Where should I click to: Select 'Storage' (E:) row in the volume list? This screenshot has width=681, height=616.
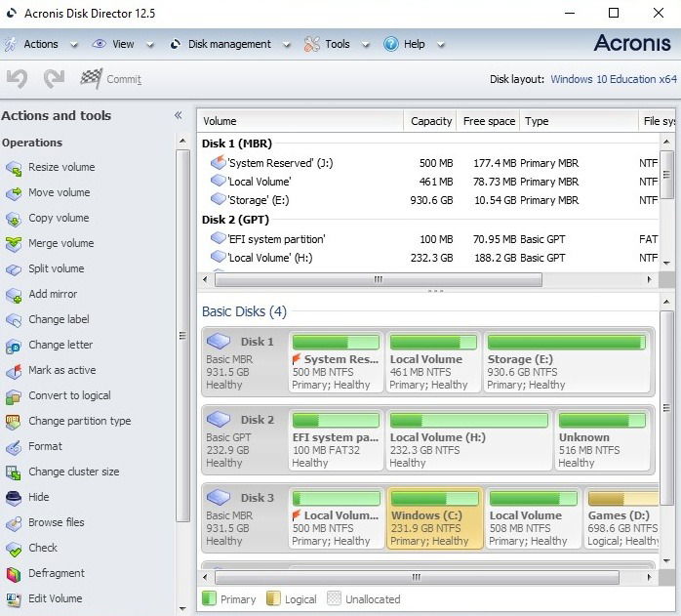click(x=430, y=200)
